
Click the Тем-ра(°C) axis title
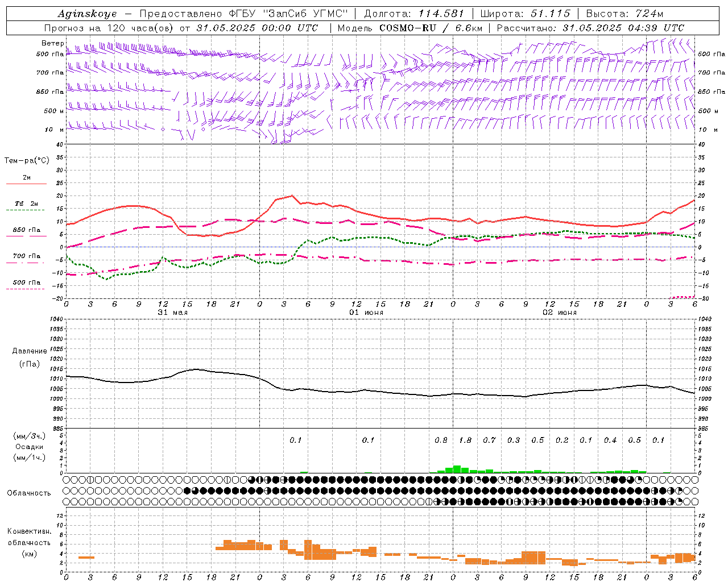[27, 161]
